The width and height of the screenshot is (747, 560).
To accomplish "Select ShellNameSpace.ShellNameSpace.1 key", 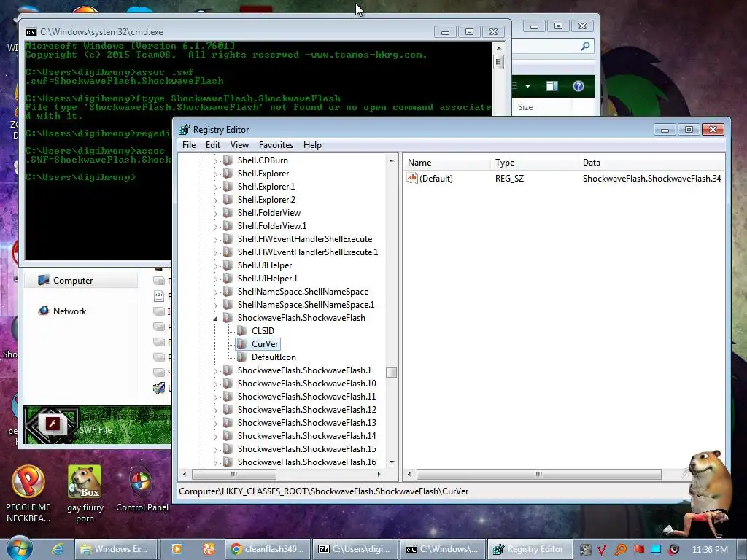I will (x=306, y=304).
